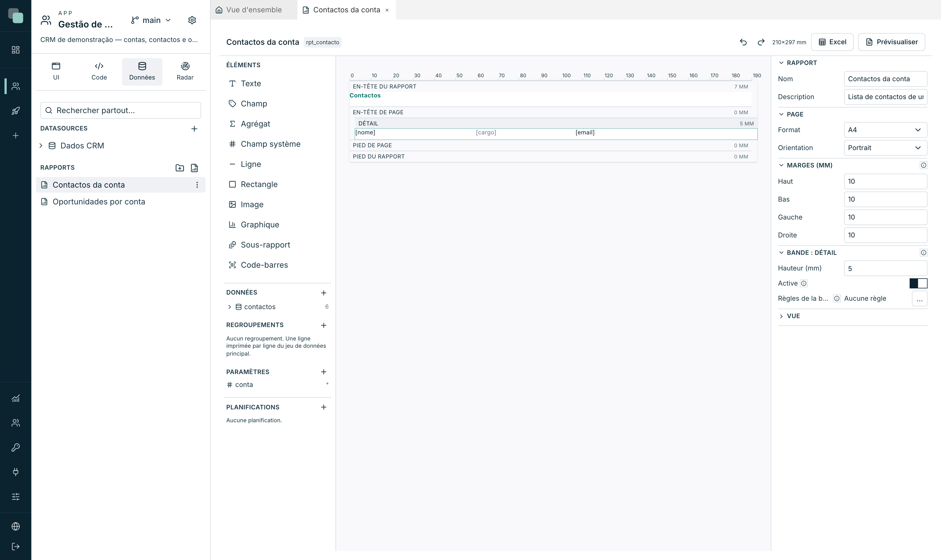
Task: Select the Contactos title in report header
Action: point(365,95)
